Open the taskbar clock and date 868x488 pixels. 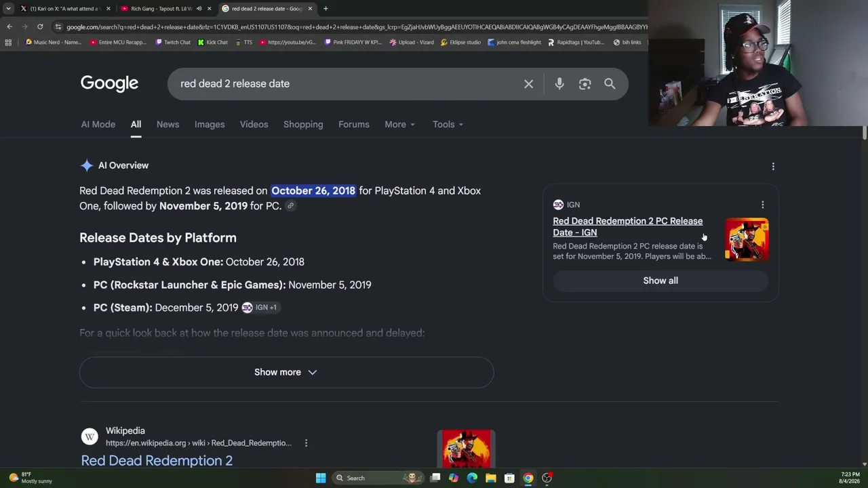pos(850,478)
